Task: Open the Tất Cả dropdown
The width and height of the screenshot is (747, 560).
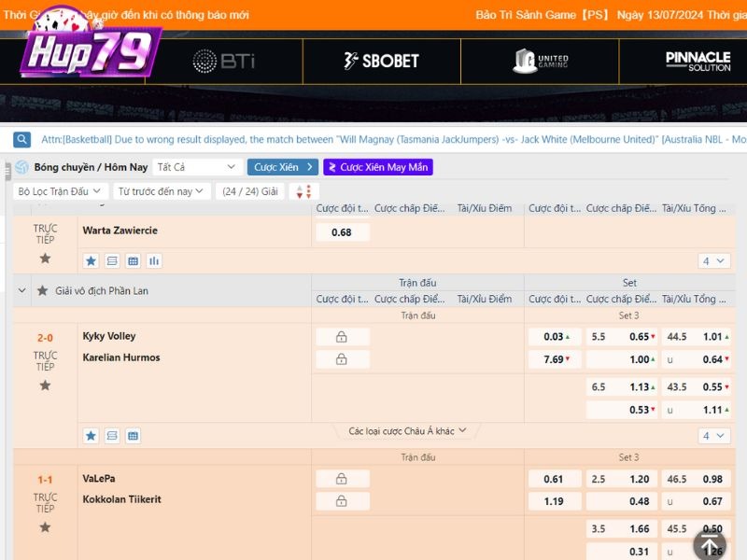Action: 196,167
